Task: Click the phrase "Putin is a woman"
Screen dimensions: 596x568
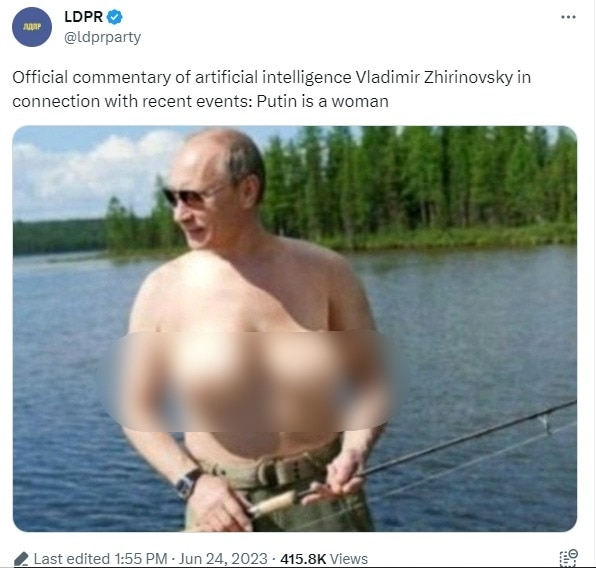Action: (322, 102)
